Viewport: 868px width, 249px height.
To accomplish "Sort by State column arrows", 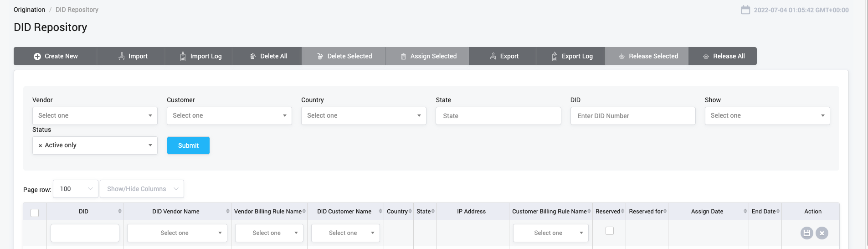I will pos(433,211).
